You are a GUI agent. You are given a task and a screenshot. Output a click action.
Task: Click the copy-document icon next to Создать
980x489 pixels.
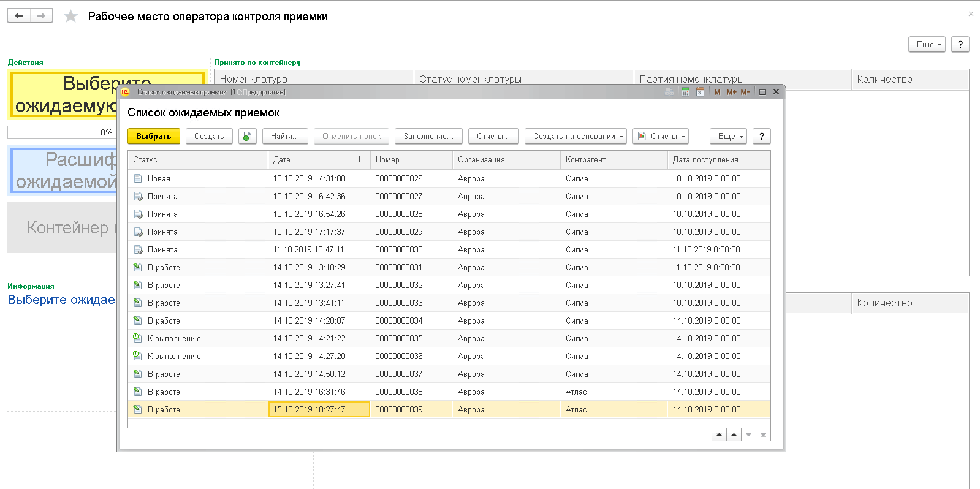[247, 136]
